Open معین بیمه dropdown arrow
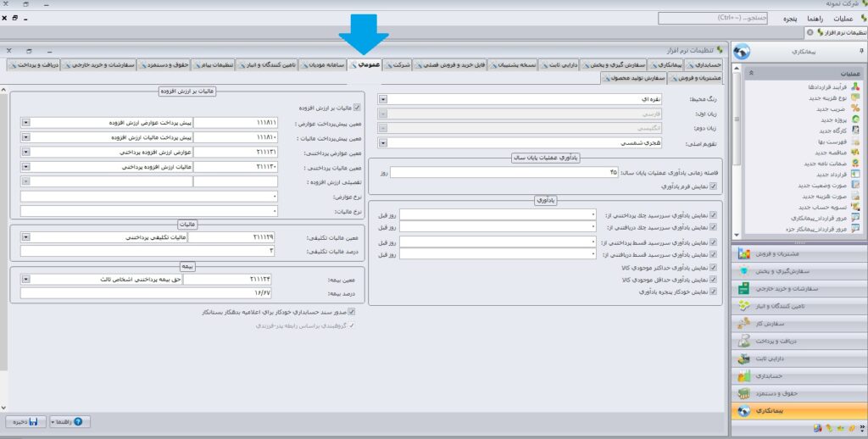Image resolution: width=868 pixels, height=439 pixels. [25, 281]
